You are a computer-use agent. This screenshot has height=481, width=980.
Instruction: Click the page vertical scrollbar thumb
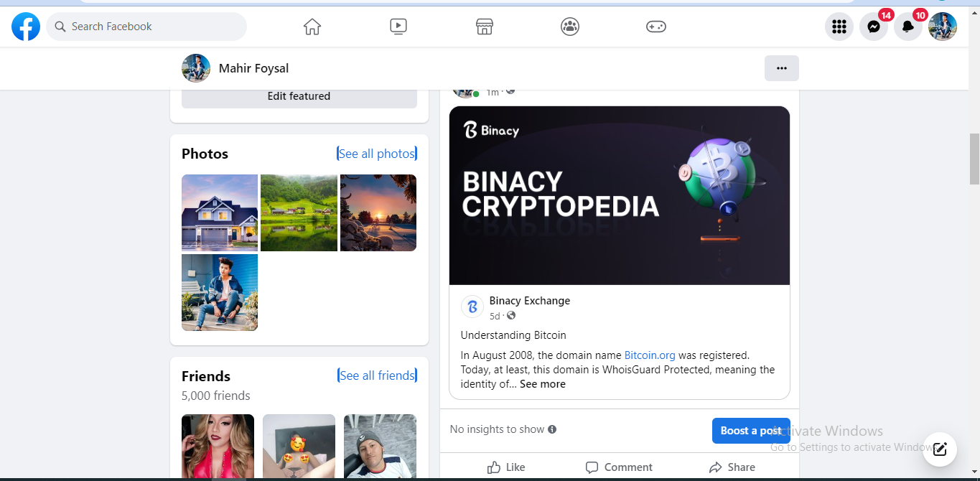974,159
